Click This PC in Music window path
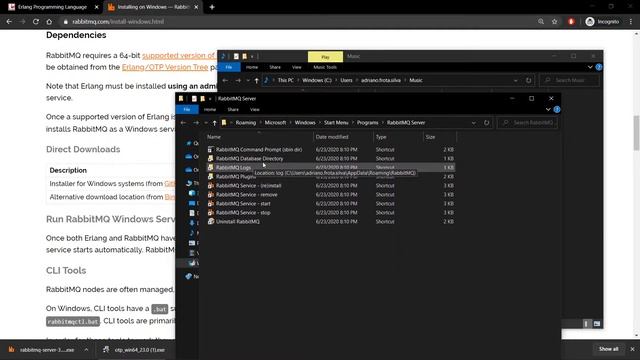Screen dimensions: 640x360 285,80
